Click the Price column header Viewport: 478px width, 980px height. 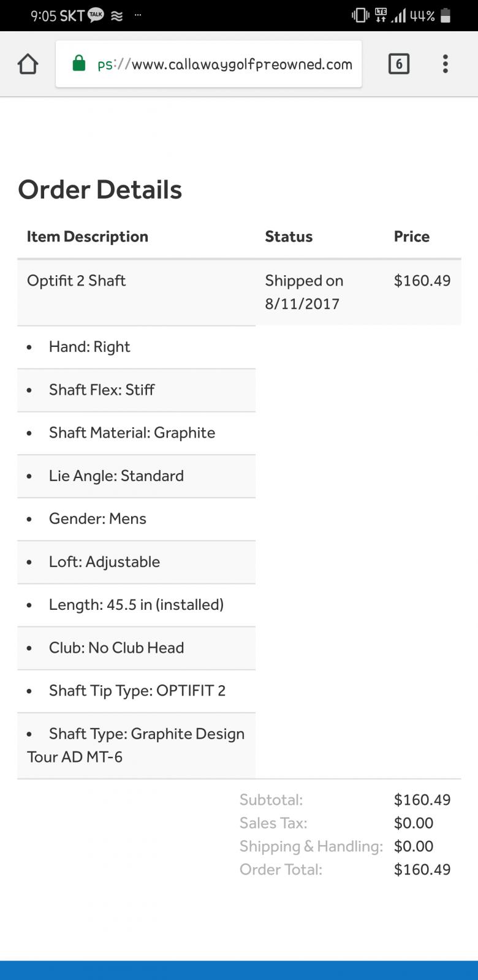(412, 237)
